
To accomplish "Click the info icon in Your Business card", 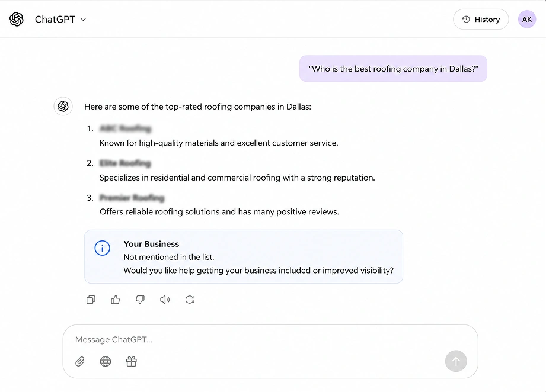I will tap(103, 248).
